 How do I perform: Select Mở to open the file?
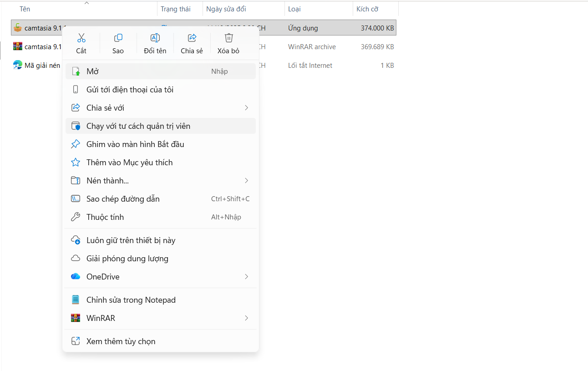[93, 71]
